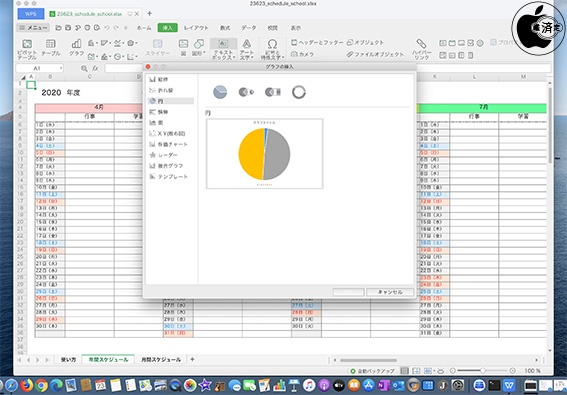
Task: Click the Cancel (キャンセル) button in dialog
Action: point(390,292)
